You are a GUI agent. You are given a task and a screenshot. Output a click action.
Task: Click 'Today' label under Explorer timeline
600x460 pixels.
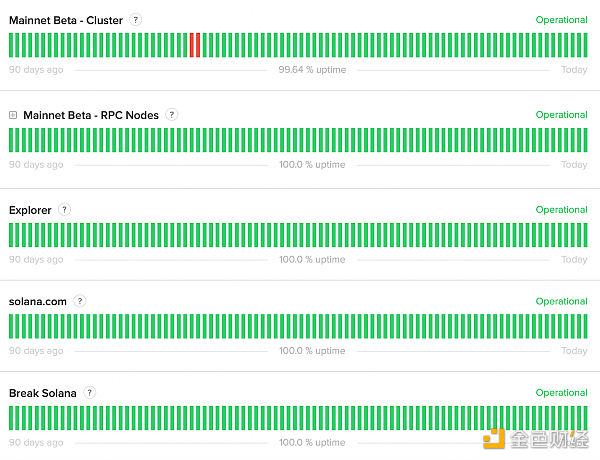coord(574,259)
